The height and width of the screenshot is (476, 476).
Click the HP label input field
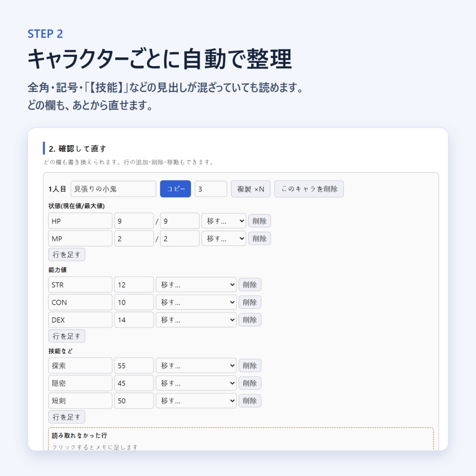click(80, 221)
